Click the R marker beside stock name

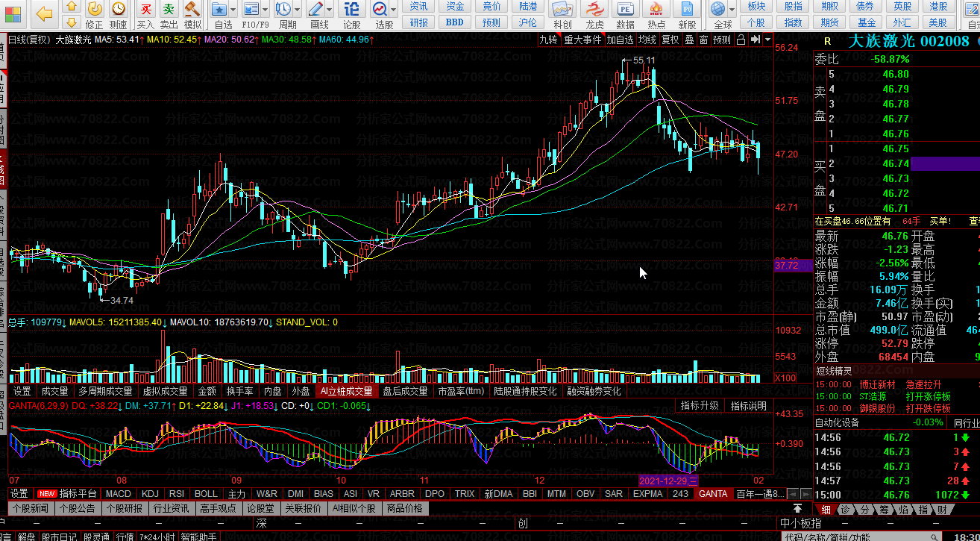point(826,41)
